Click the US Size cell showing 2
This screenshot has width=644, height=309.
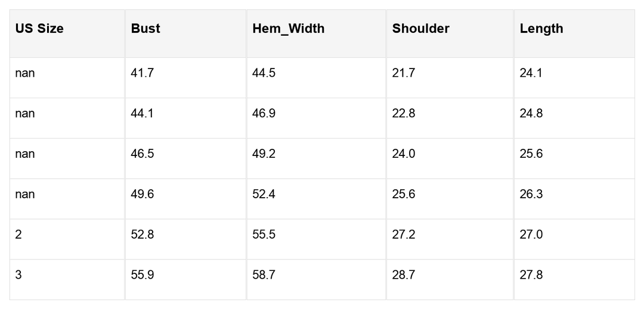pos(18,235)
